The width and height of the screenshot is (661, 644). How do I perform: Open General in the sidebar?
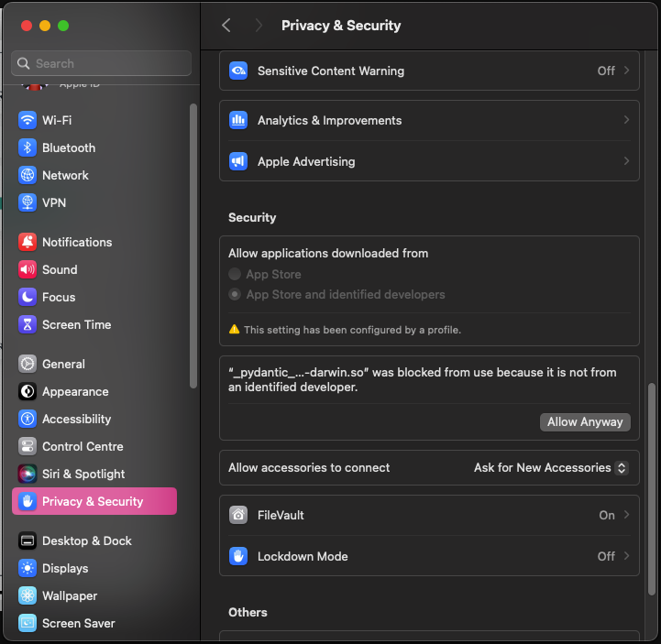click(63, 364)
